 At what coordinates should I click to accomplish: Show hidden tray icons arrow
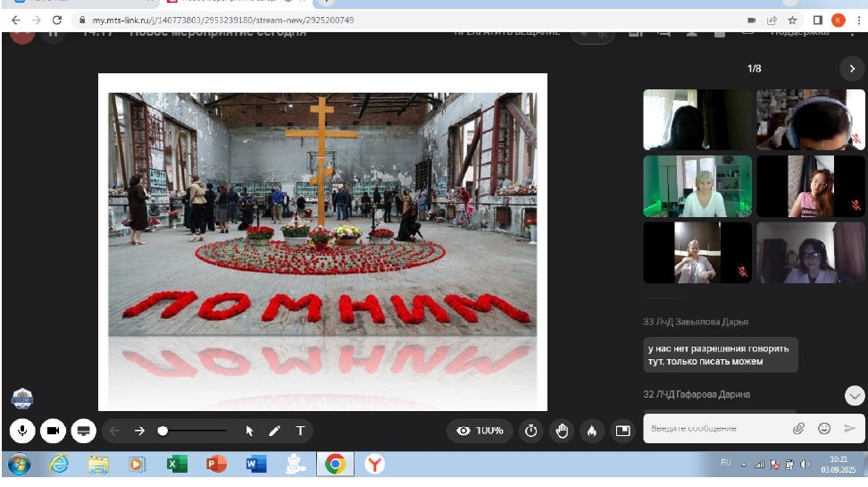click(744, 465)
